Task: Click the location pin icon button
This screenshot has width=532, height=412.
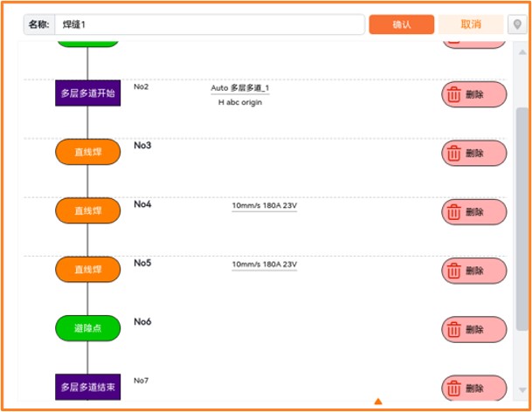Action: pyautogui.click(x=517, y=24)
